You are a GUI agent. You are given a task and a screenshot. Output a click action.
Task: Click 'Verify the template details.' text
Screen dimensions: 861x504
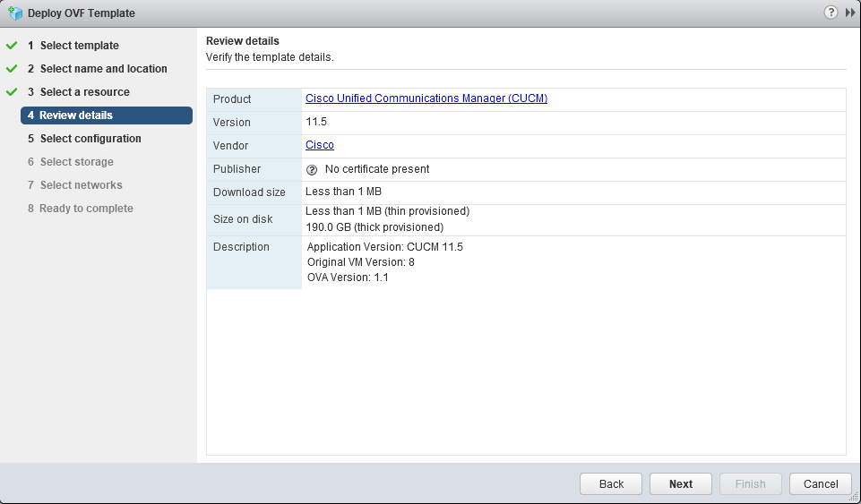[x=270, y=57]
